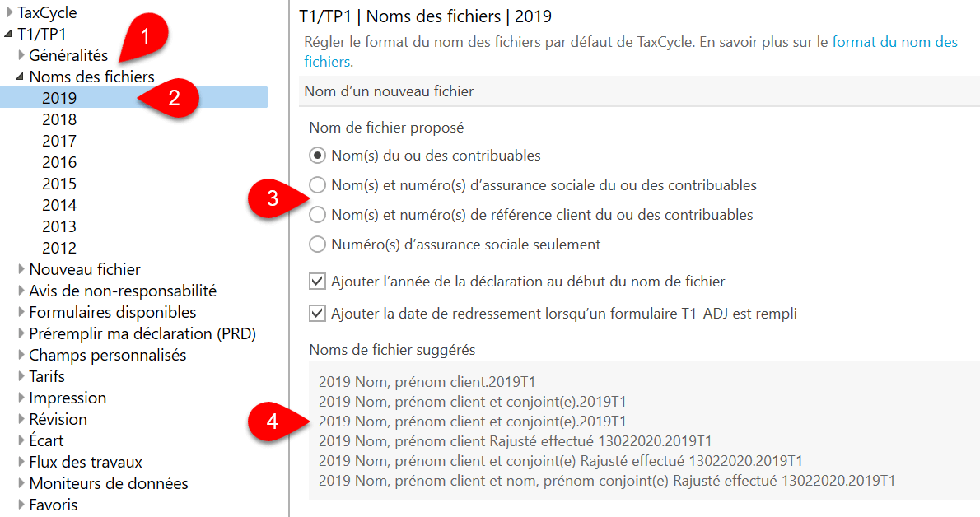Expand the Impression section arrow
This screenshot has height=517, width=980.
pyautogui.click(x=21, y=398)
